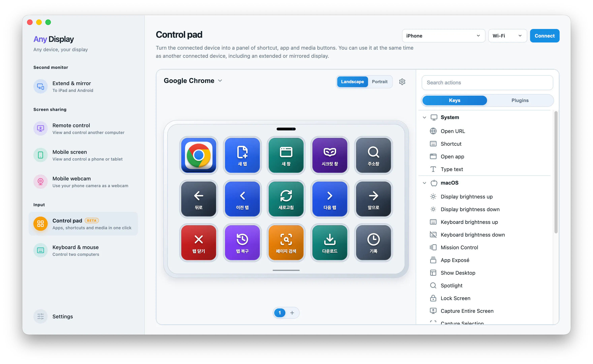
Task: Tap the 새 창 new window key
Action: click(286, 155)
